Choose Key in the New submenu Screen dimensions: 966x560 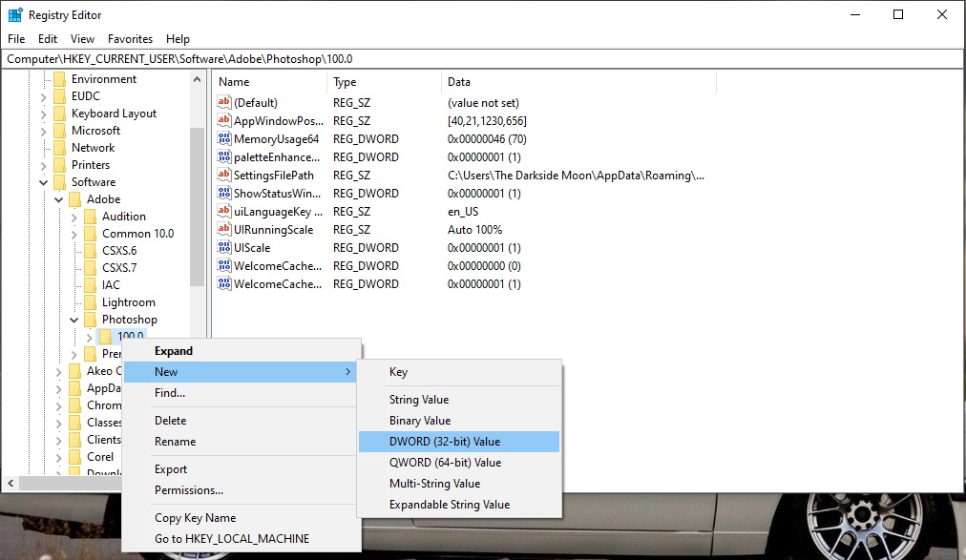459,372
